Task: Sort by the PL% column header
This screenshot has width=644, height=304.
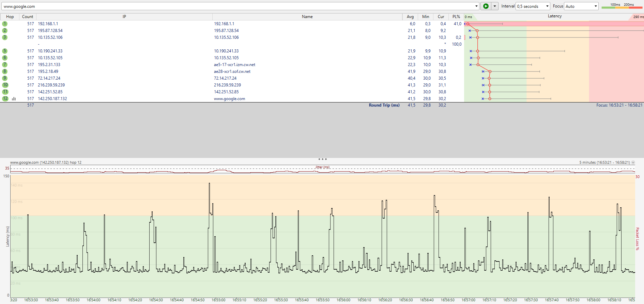Action: 456,17
